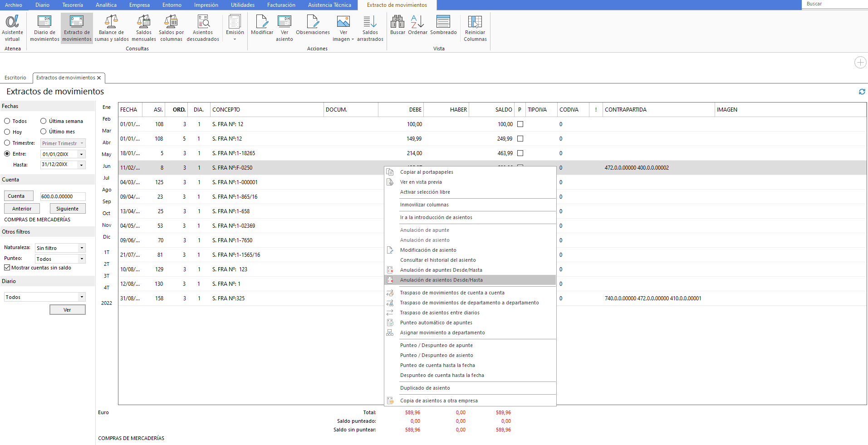868x445 pixels.
Task: Toggle Mostrar cuentas sin saldo checkbox
Action: point(7,268)
